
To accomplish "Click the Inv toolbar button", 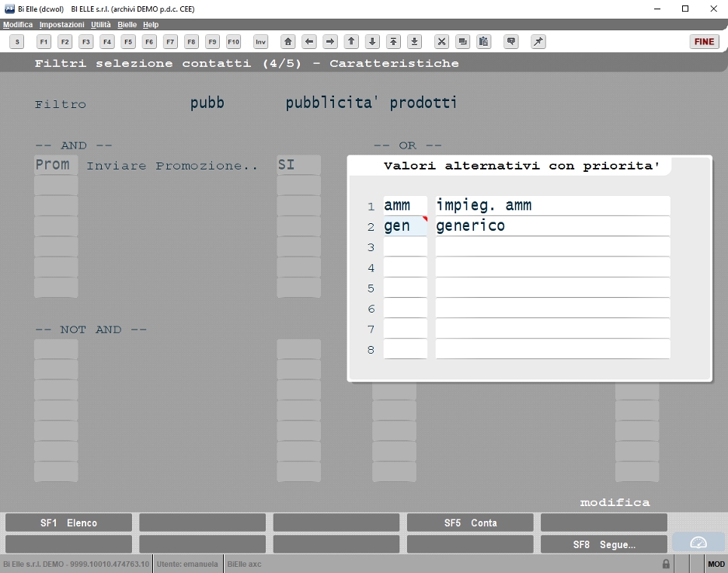I will (261, 42).
